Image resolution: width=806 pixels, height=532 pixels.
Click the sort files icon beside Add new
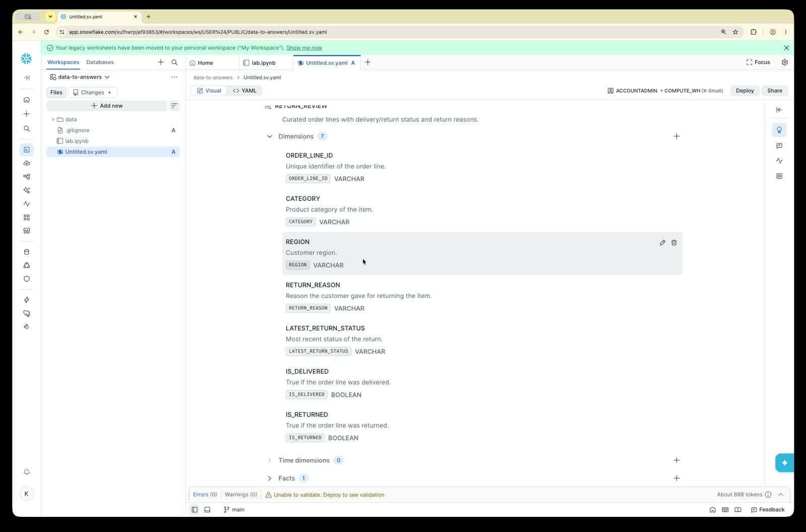pos(174,106)
